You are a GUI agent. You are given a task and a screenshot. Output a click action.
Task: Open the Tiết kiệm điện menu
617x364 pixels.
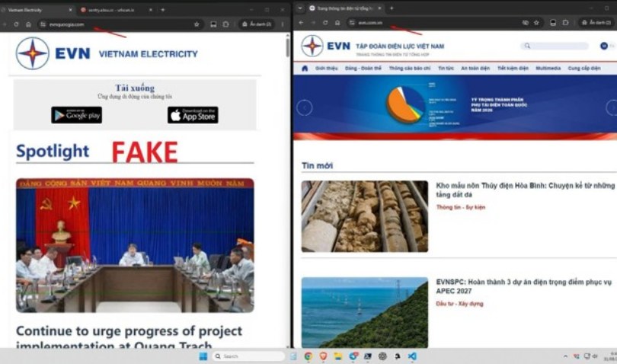coord(513,69)
